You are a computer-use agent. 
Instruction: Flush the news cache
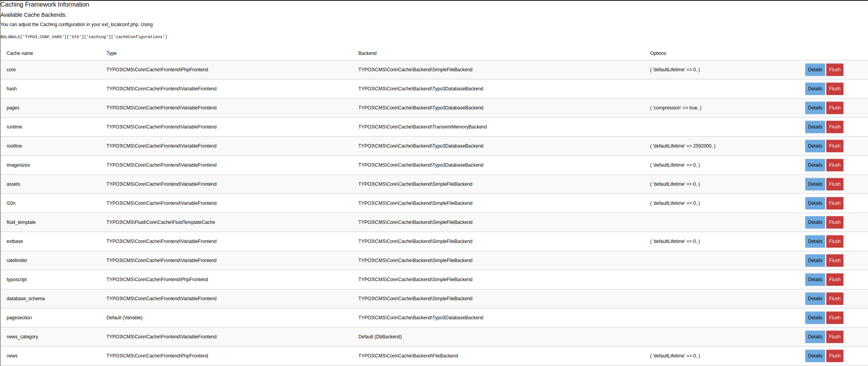pos(835,356)
